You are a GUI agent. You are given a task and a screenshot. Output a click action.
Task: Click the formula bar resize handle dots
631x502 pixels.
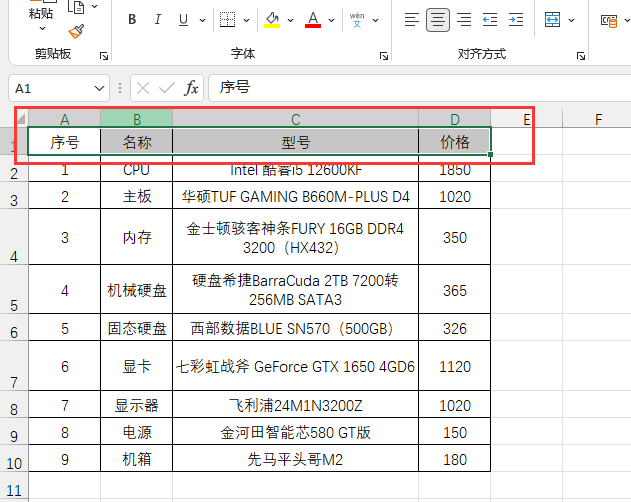(x=120, y=88)
